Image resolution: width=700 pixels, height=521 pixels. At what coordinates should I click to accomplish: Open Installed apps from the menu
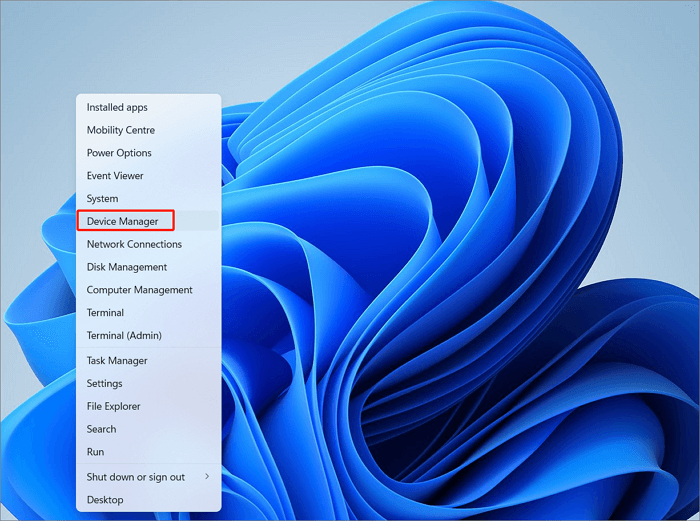(118, 107)
